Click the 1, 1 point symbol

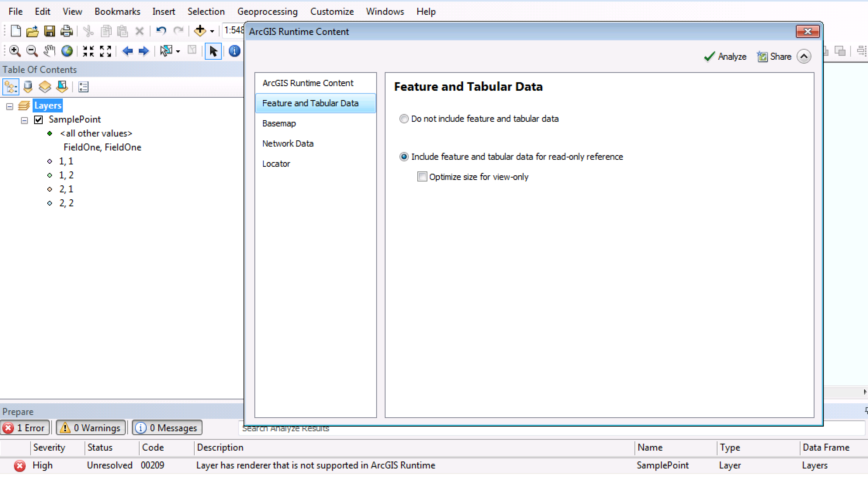50,161
